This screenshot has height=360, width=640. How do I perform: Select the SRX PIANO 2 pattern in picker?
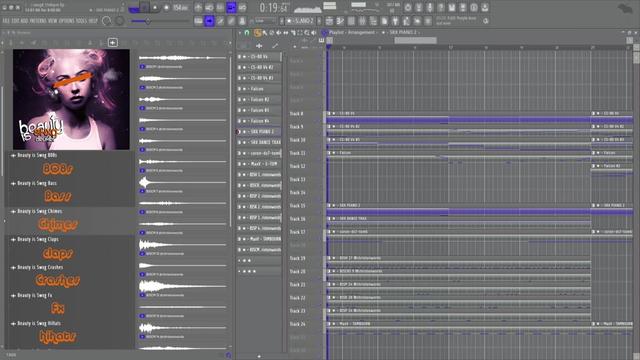[x=262, y=132]
